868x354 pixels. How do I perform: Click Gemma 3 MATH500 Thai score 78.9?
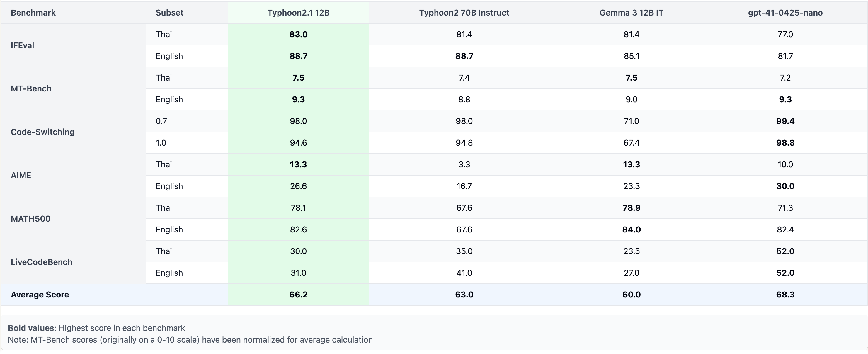point(631,208)
